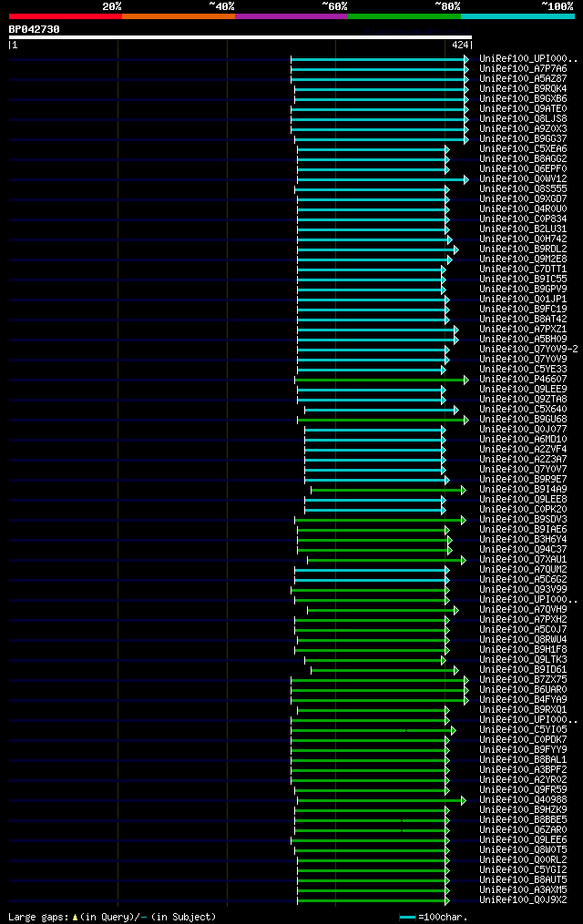Select the UniRef100_A7PXZ1 label
Viewport: 583px width, 924px height.
tap(523, 330)
